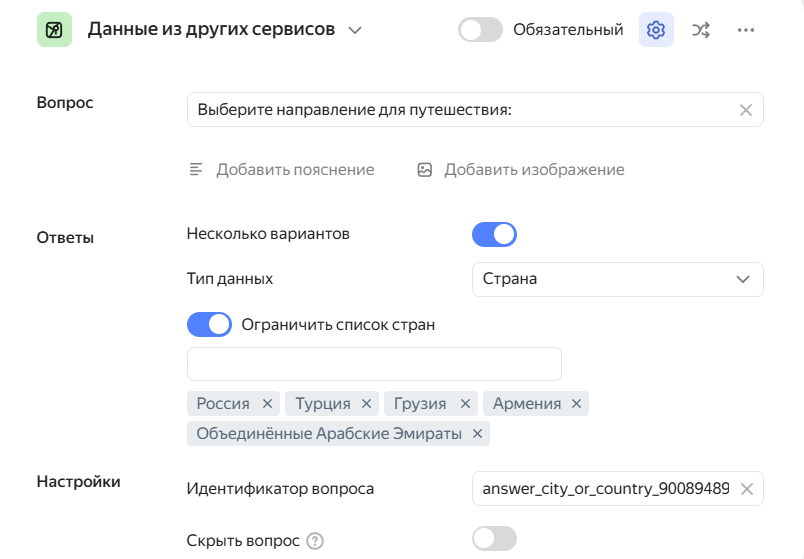Click Добавить пояснение link

[282, 170]
